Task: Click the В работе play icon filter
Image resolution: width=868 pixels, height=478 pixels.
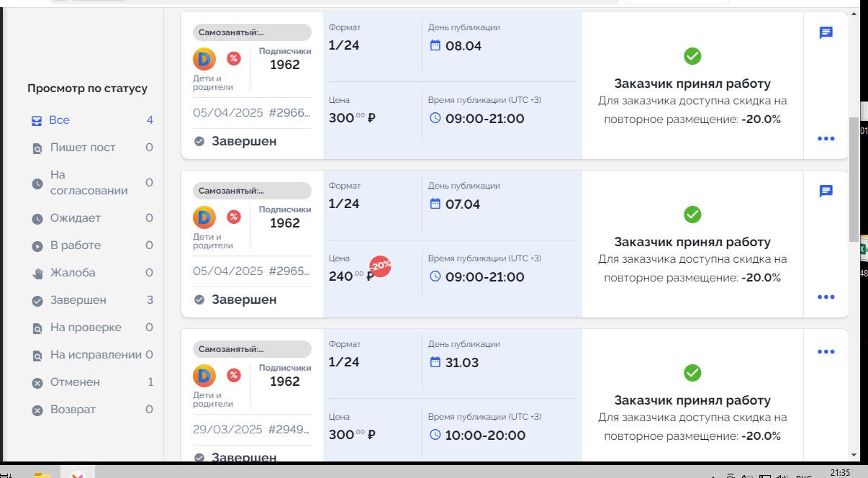Action: pyautogui.click(x=37, y=246)
